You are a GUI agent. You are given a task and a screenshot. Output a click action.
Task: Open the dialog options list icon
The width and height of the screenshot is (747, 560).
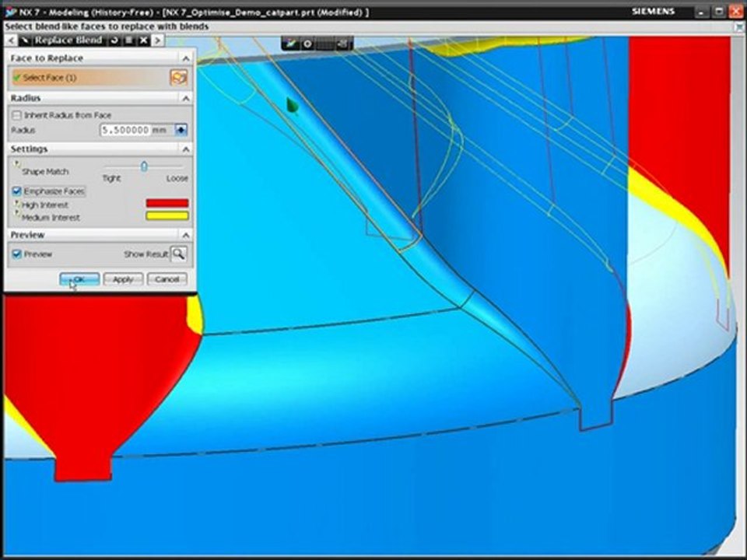(129, 40)
